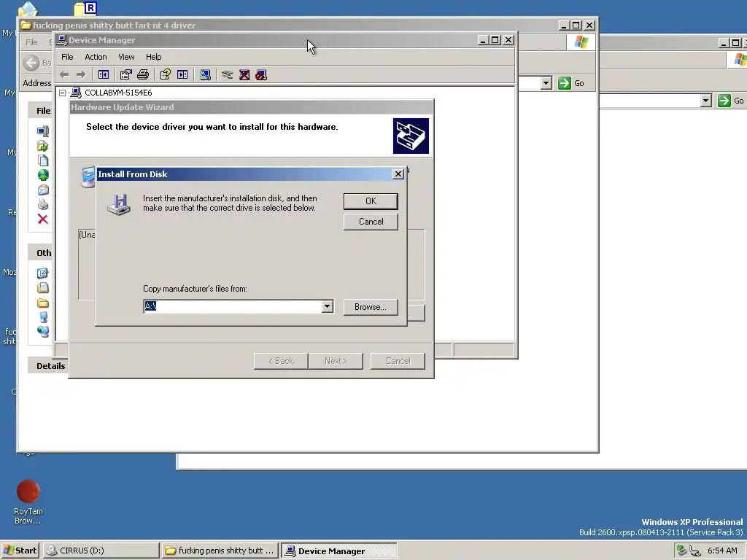The height and width of the screenshot is (560, 747).
Task: Click OK in Install From Disk dialog
Action: [371, 201]
